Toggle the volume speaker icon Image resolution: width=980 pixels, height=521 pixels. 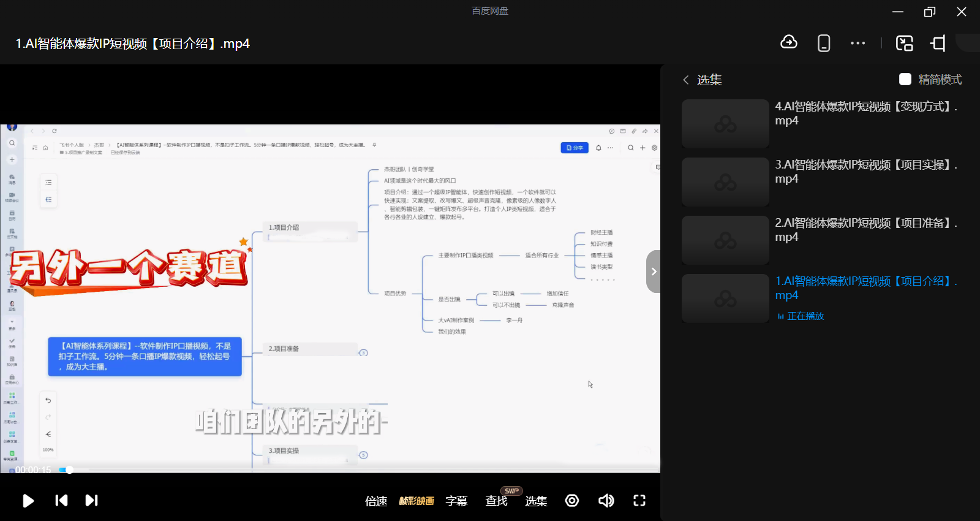point(606,501)
